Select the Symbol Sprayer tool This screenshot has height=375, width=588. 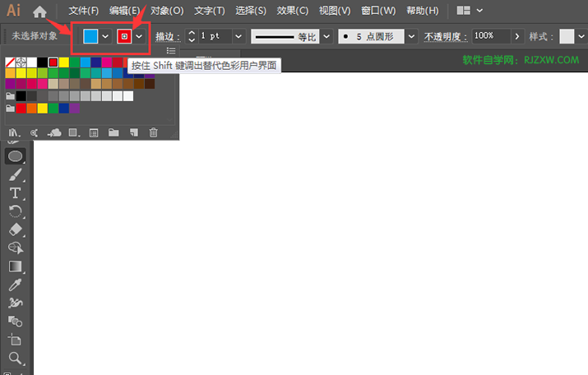pos(16,303)
